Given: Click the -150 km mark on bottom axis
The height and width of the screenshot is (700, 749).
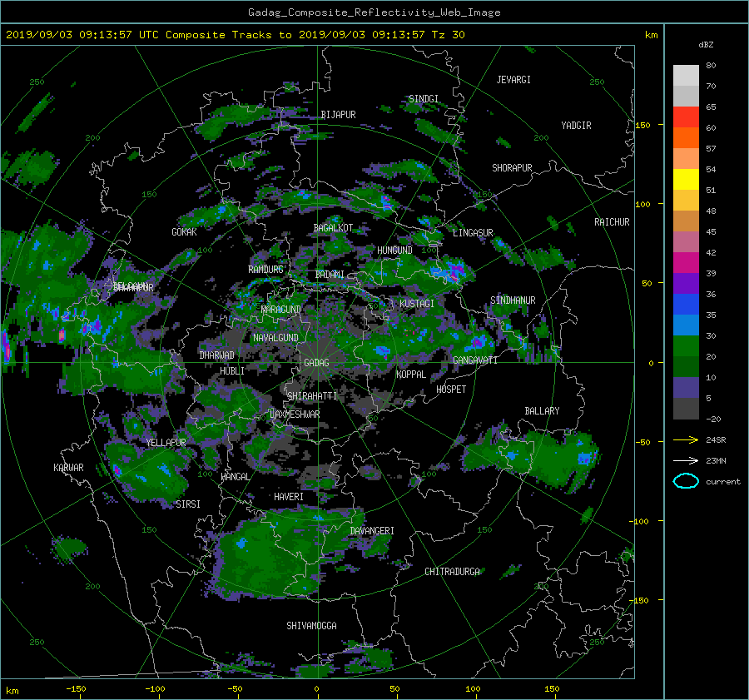Looking at the screenshot, I should (x=77, y=689).
